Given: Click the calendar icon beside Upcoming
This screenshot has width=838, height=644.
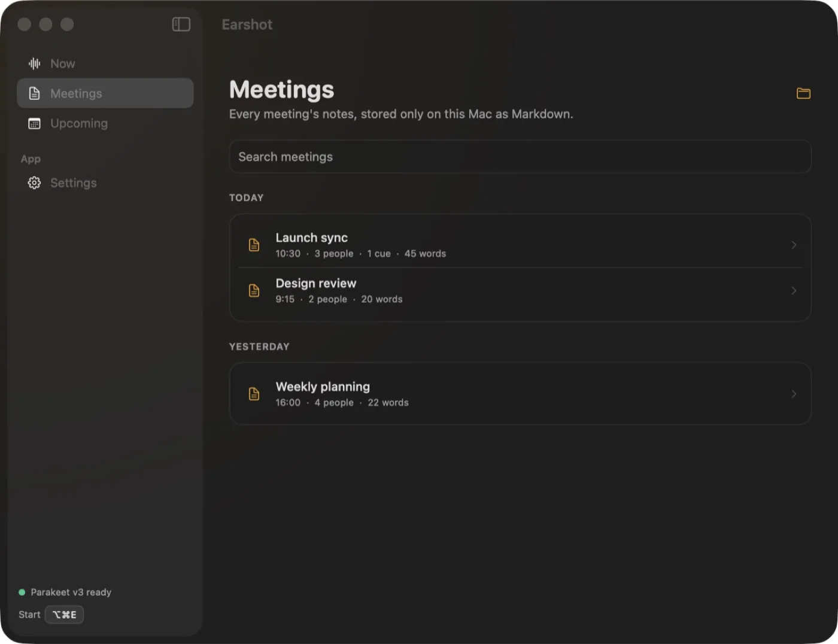Looking at the screenshot, I should point(35,123).
